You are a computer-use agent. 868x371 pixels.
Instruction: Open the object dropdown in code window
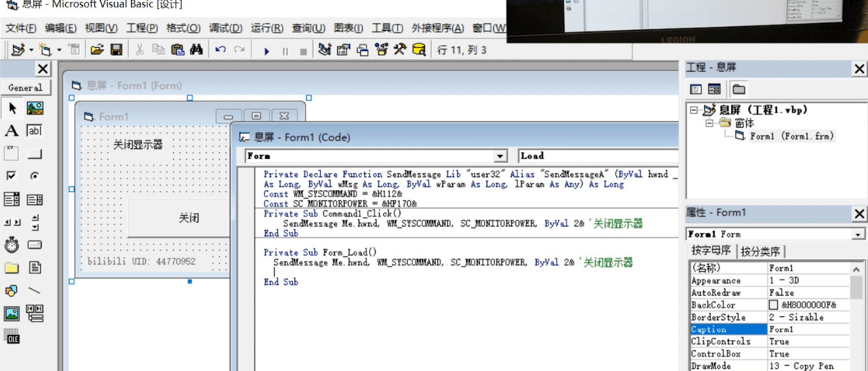[500, 156]
